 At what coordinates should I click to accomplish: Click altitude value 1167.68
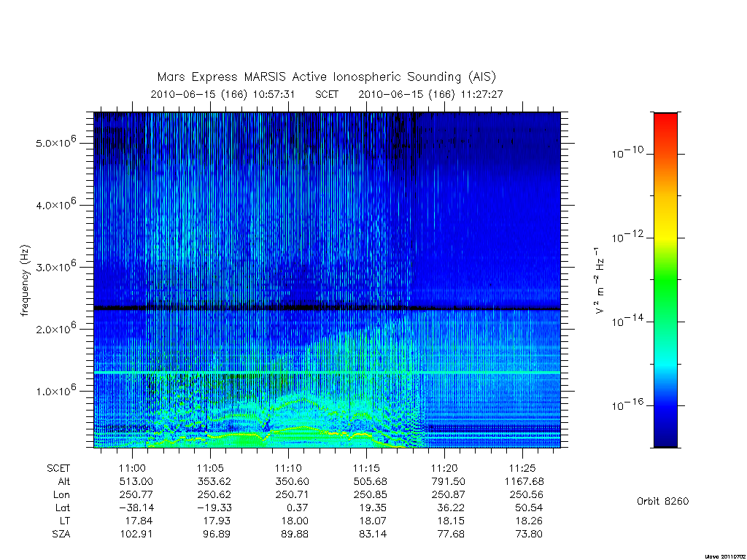click(x=524, y=481)
